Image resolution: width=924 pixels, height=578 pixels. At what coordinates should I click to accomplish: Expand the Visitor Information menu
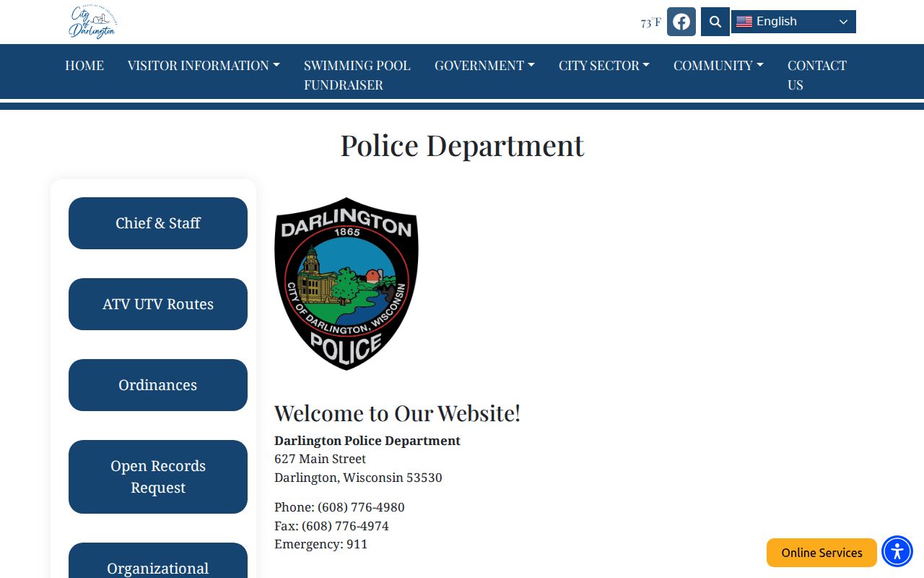coord(204,65)
